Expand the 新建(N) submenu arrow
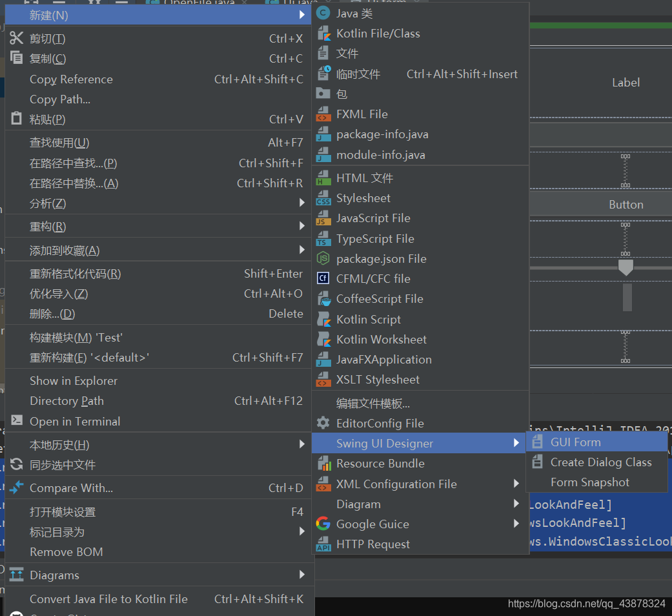672x616 pixels. tap(301, 15)
